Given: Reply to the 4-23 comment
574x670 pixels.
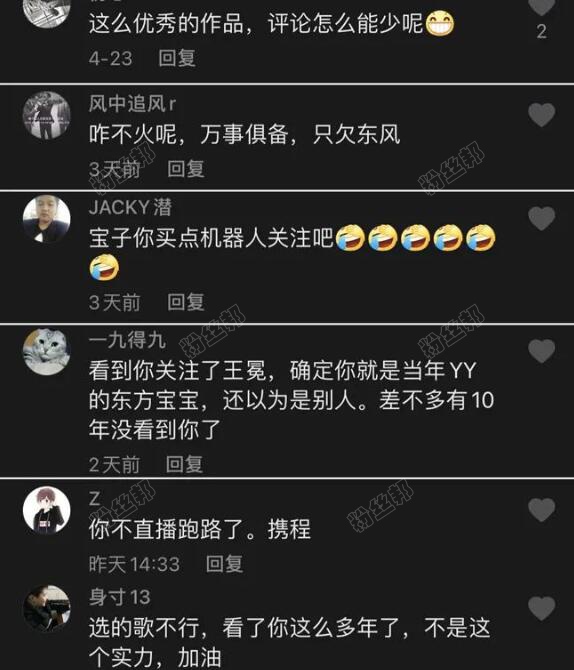Looking at the screenshot, I should 177,58.
